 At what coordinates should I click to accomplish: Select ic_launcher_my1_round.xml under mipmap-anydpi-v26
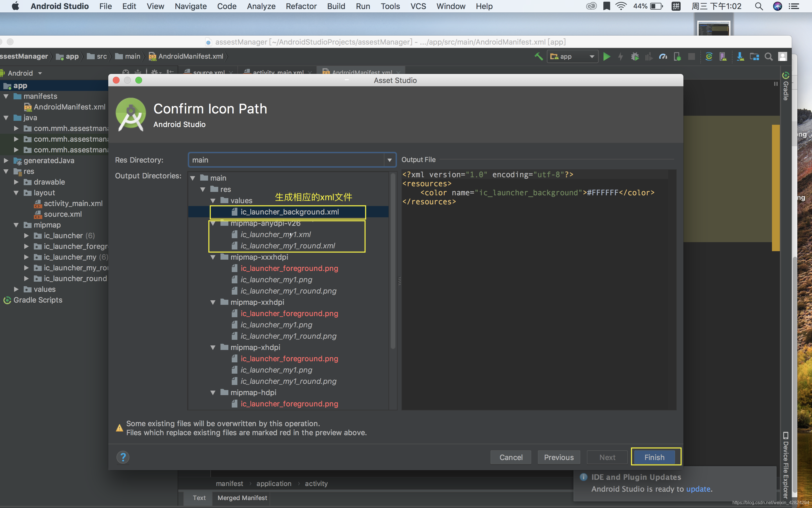pyautogui.click(x=288, y=246)
